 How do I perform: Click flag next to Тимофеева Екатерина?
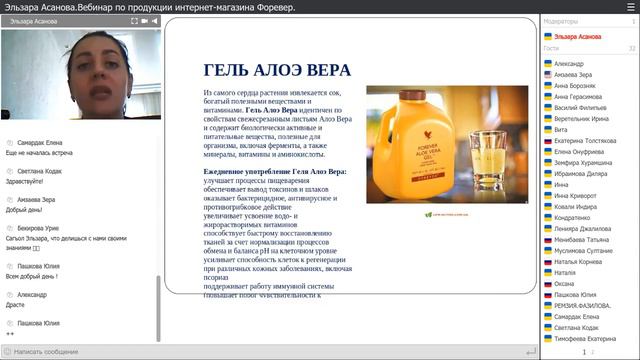tap(548, 338)
